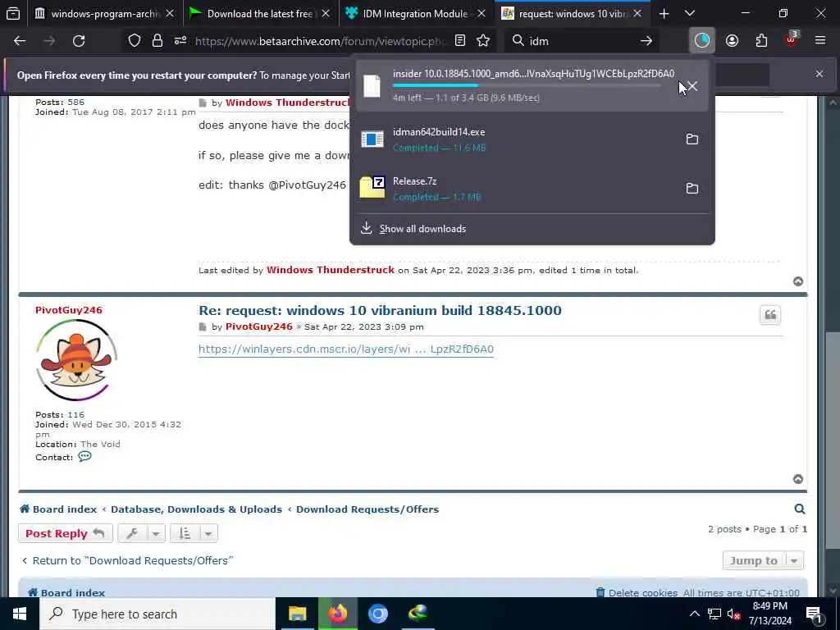Viewport: 840px width, 630px height.
Task: Open topic search magnifier icon
Action: [x=799, y=509]
